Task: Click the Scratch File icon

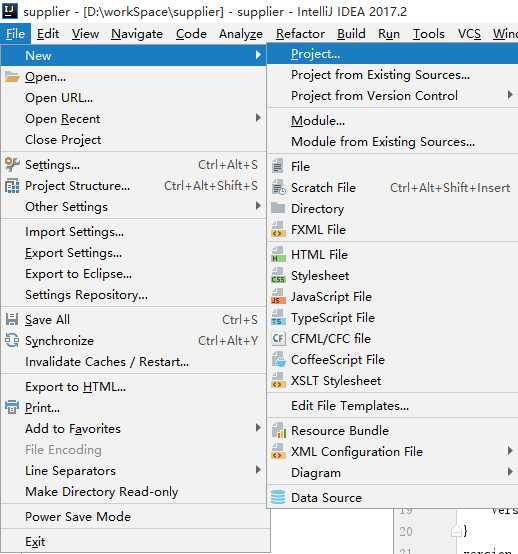Action: (278, 187)
